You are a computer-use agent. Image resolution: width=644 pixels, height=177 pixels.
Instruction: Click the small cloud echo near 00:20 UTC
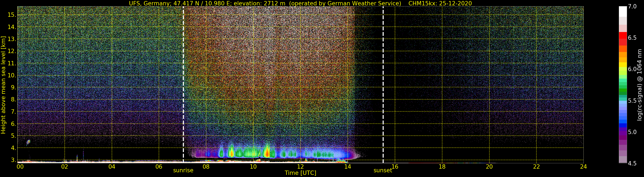coord(28,142)
